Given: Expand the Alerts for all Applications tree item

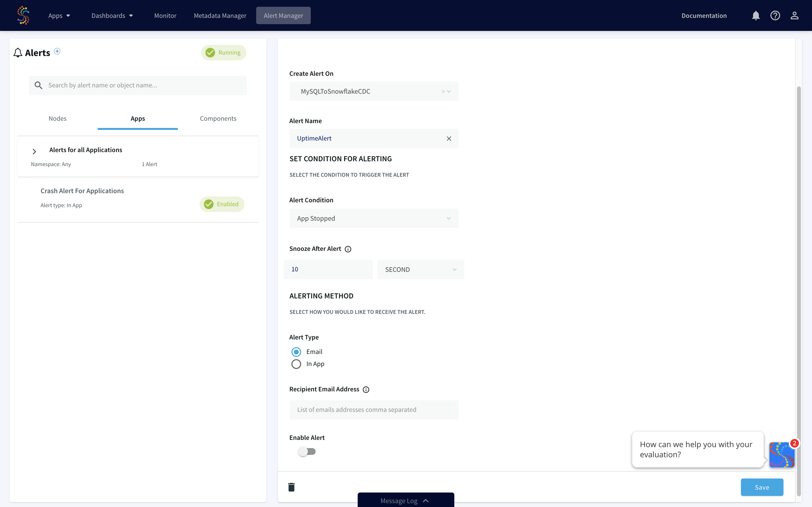Looking at the screenshot, I should point(34,150).
